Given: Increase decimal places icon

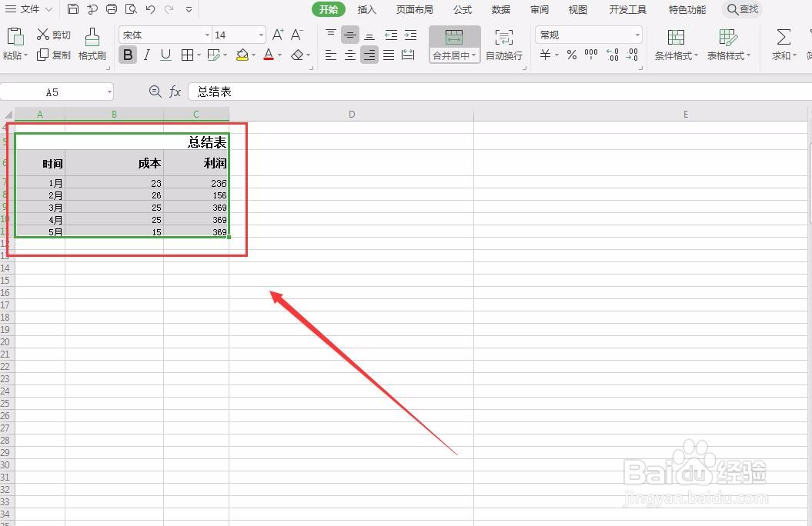Looking at the screenshot, I should tap(612, 55).
